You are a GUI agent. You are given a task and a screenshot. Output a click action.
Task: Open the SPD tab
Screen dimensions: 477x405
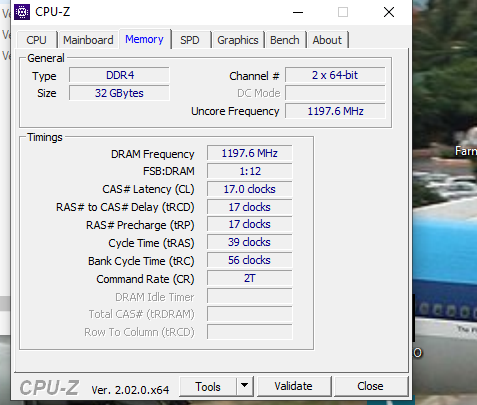pyautogui.click(x=190, y=40)
